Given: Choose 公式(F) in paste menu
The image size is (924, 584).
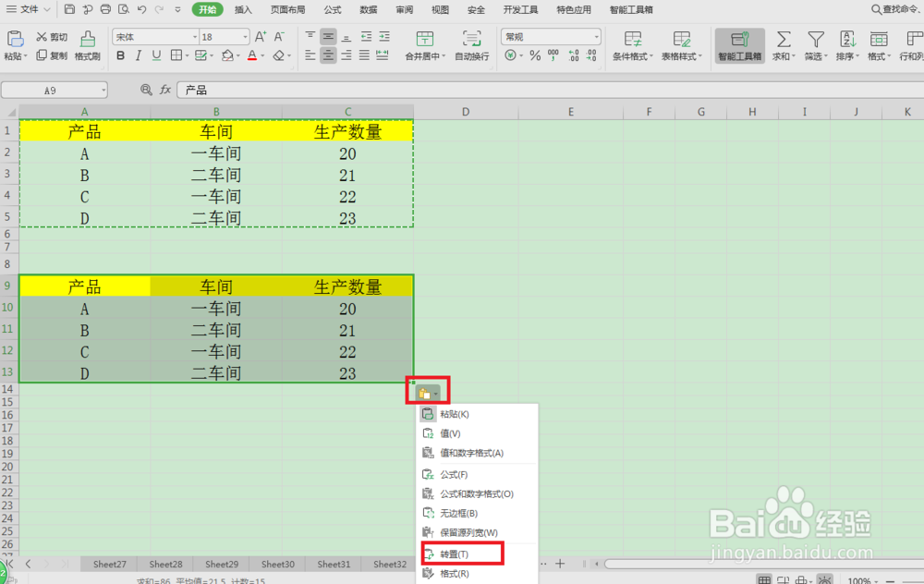Looking at the screenshot, I should tap(454, 474).
